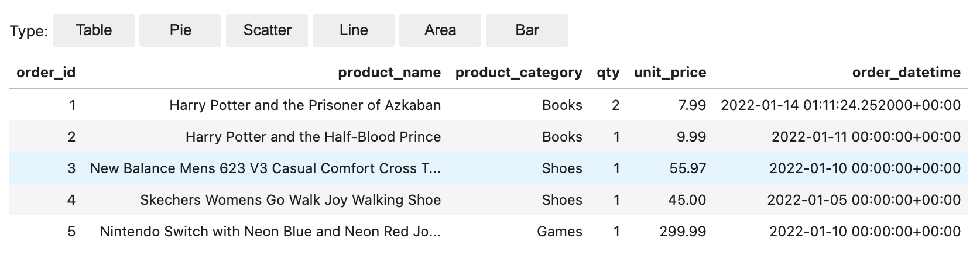Viewport: 980px width, 262px height.
Task: Click the product_name column header
Action: [x=389, y=73]
